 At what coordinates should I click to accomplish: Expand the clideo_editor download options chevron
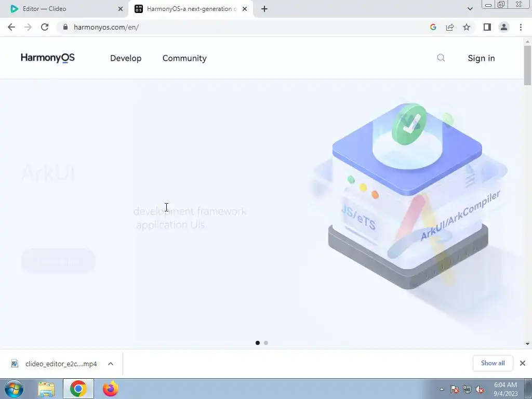pyautogui.click(x=111, y=364)
